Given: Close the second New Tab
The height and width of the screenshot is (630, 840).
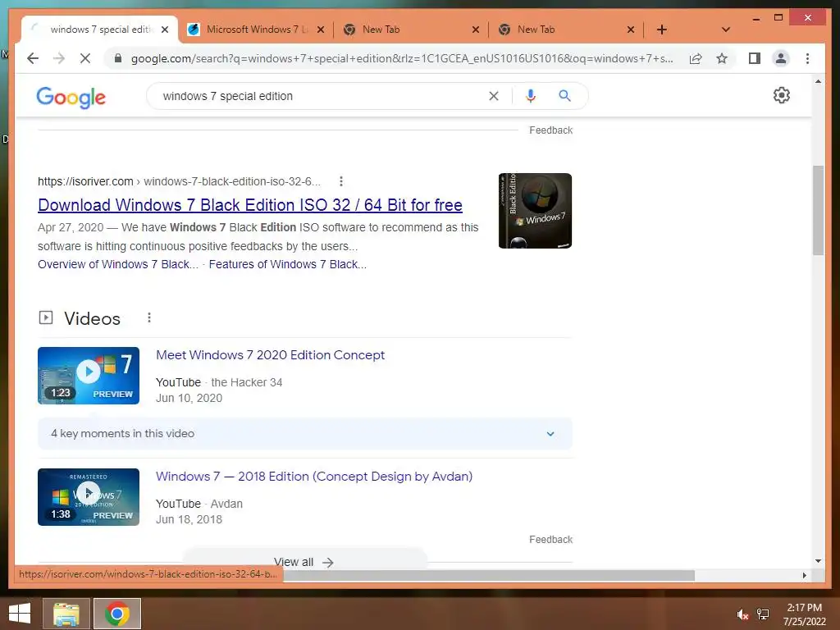Looking at the screenshot, I should click(631, 30).
